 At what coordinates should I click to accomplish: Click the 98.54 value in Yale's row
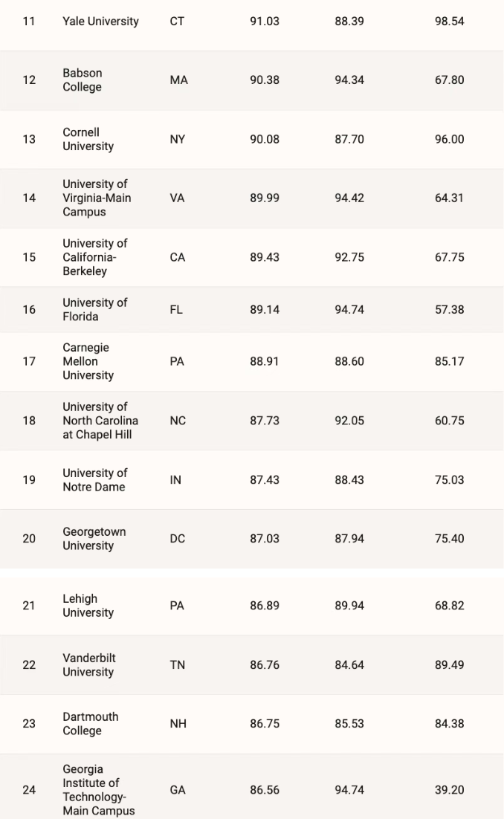(449, 22)
